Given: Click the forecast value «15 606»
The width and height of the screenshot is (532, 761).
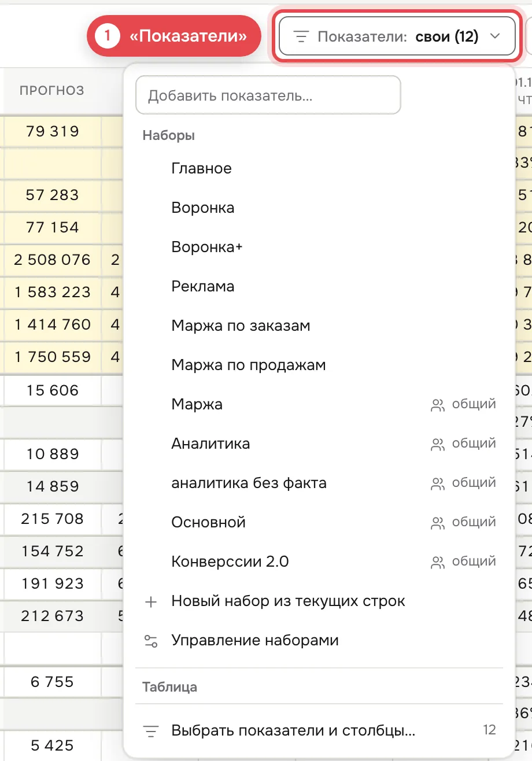Looking at the screenshot, I should [x=53, y=390].
